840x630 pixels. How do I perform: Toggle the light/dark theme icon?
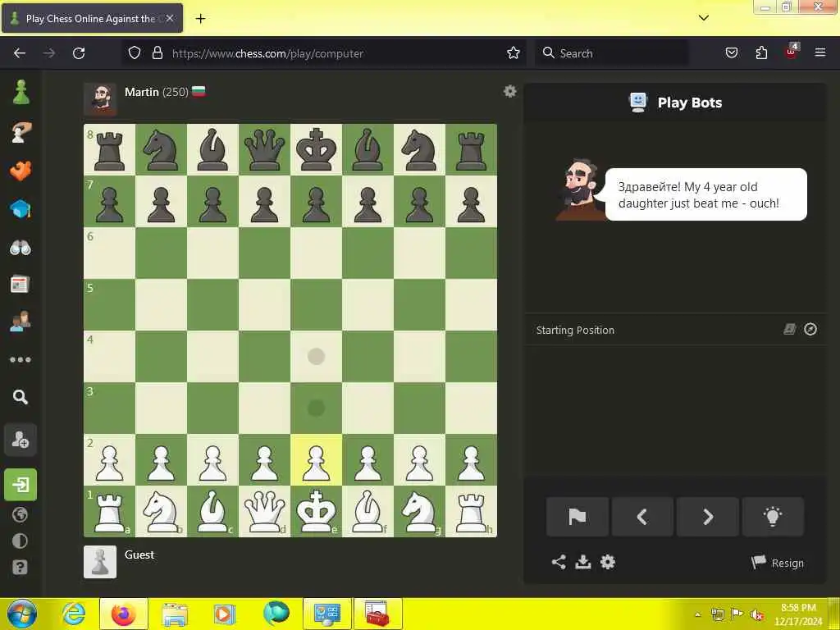point(20,541)
